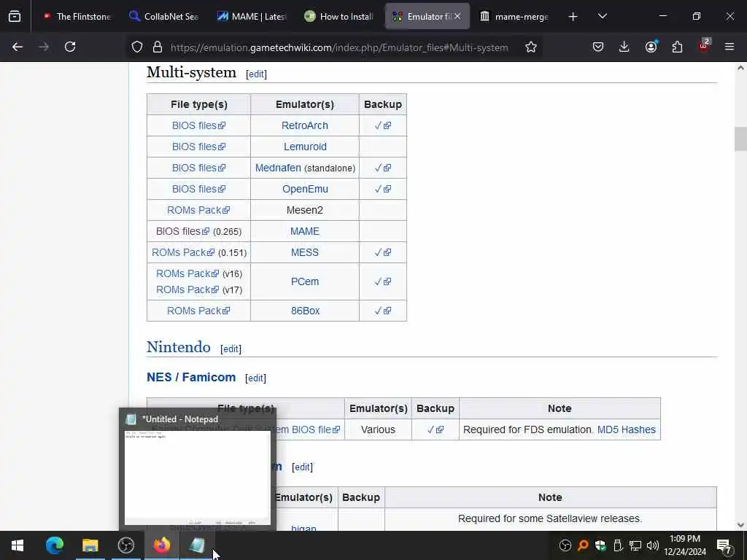Image resolution: width=747 pixels, height=560 pixels.
Task: Open OBS Studio from taskbar
Action: pos(125,545)
